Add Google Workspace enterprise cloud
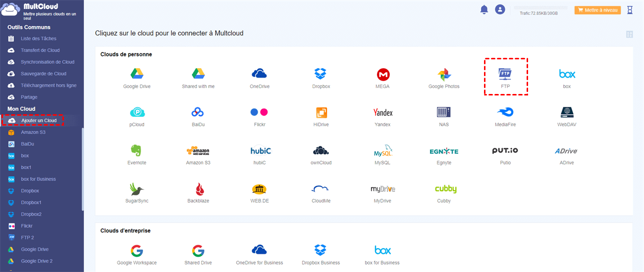 pos(137,255)
